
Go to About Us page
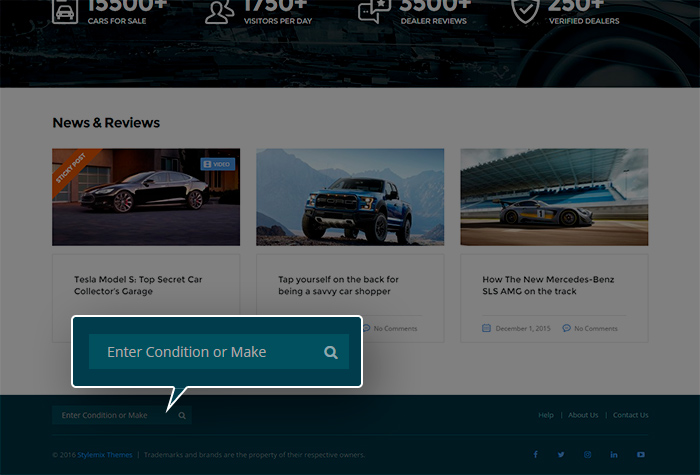point(583,415)
